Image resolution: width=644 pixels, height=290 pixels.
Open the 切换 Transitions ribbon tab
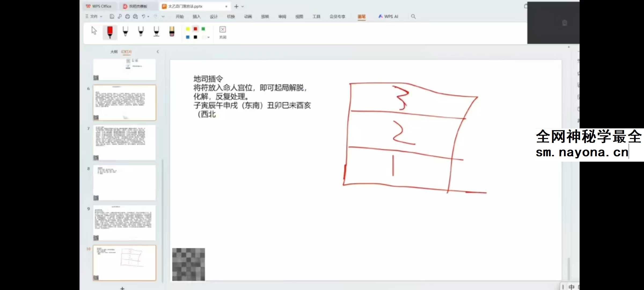pos(231,17)
